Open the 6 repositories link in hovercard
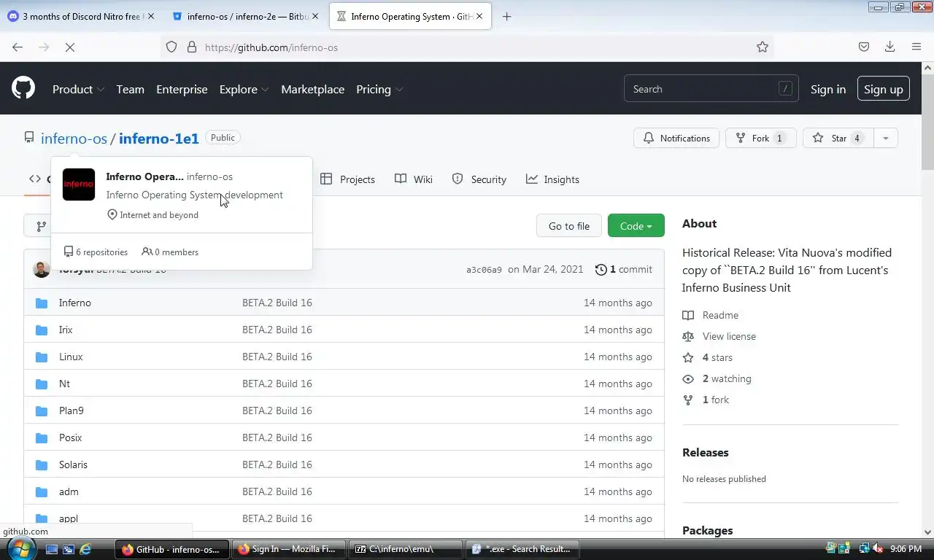Image resolution: width=934 pixels, height=560 pixels. pyautogui.click(x=96, y=252)
